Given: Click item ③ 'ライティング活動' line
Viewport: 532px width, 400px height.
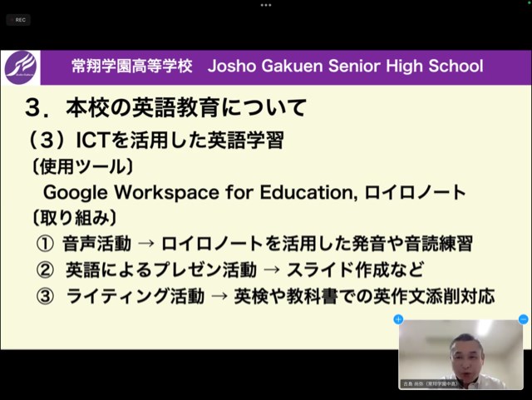Looking at the screenshot, I should (x=265, y=296).
